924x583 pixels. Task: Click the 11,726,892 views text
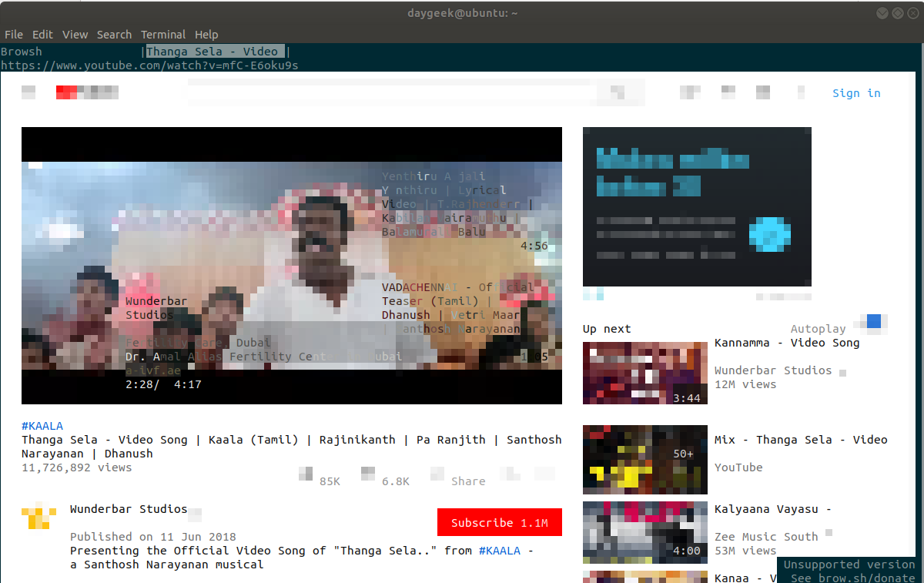77,467
